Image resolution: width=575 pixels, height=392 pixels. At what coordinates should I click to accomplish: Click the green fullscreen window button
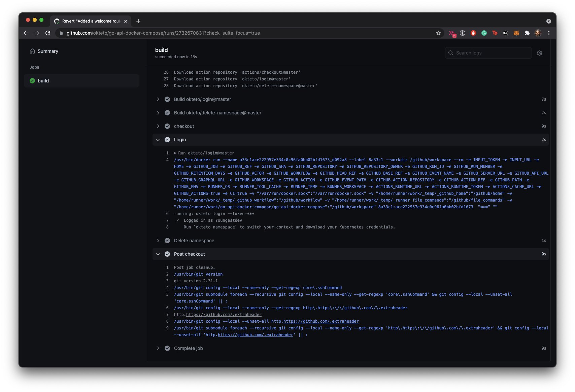(x=41, y=20)
